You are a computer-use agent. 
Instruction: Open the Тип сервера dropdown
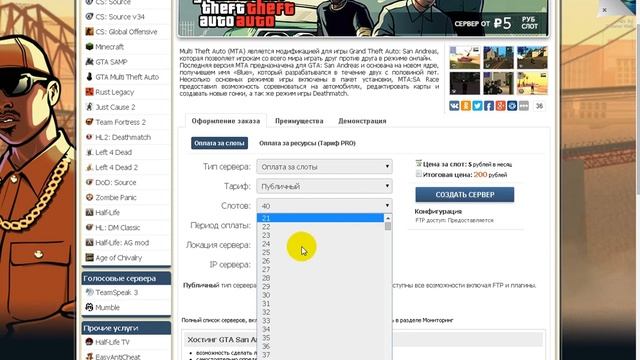point(324,167)
